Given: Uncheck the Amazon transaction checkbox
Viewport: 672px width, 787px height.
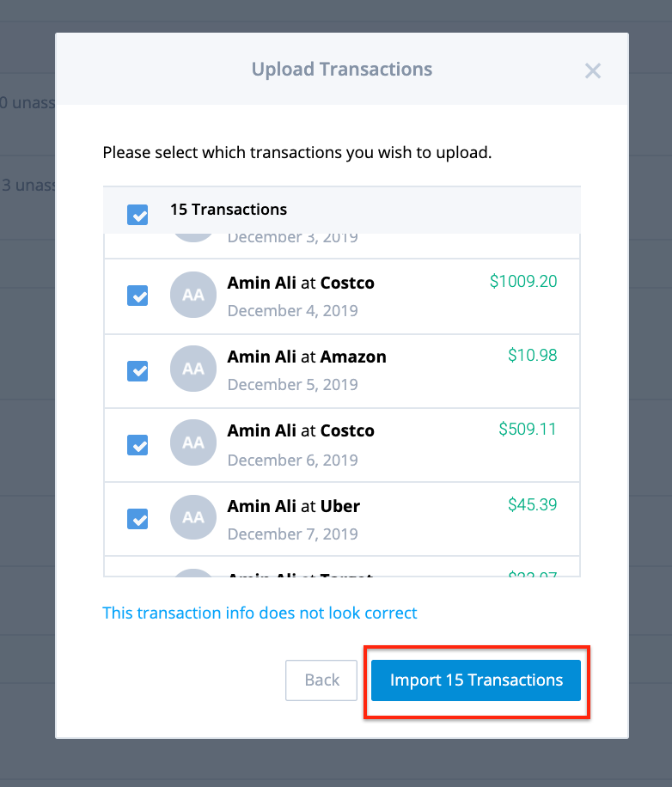Looking at the screenshot, I should [x=137, y=370].
